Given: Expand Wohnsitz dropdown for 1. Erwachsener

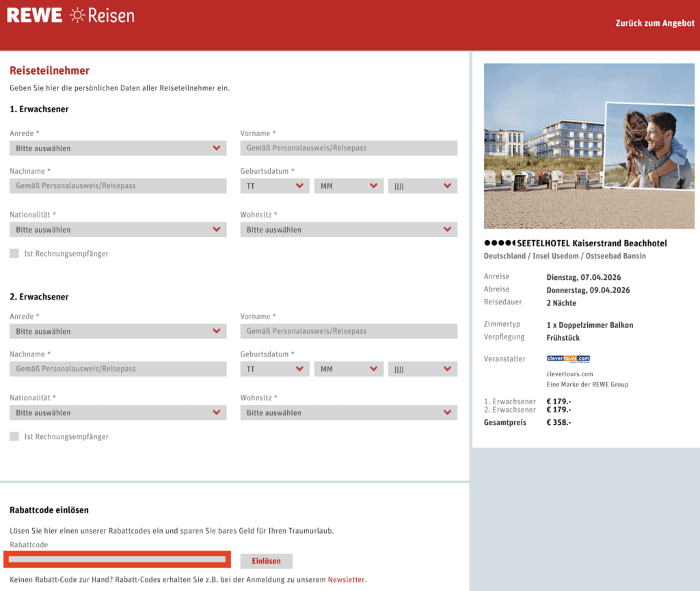Looking at the screenshot, I should [349, 230].
